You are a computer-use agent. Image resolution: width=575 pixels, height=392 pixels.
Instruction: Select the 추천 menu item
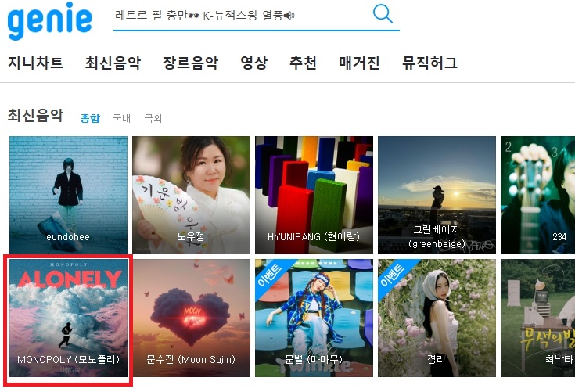pyautogui.click(x=303, y=63)
